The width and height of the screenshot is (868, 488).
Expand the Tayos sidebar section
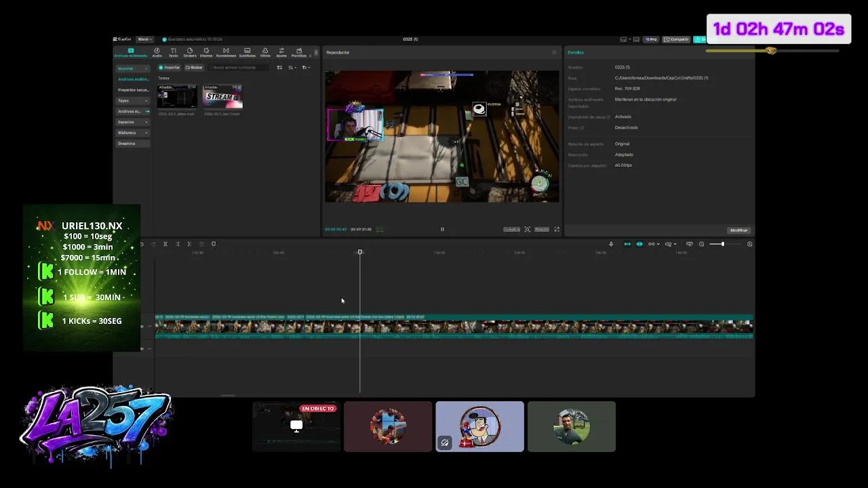tap(132, 100)
